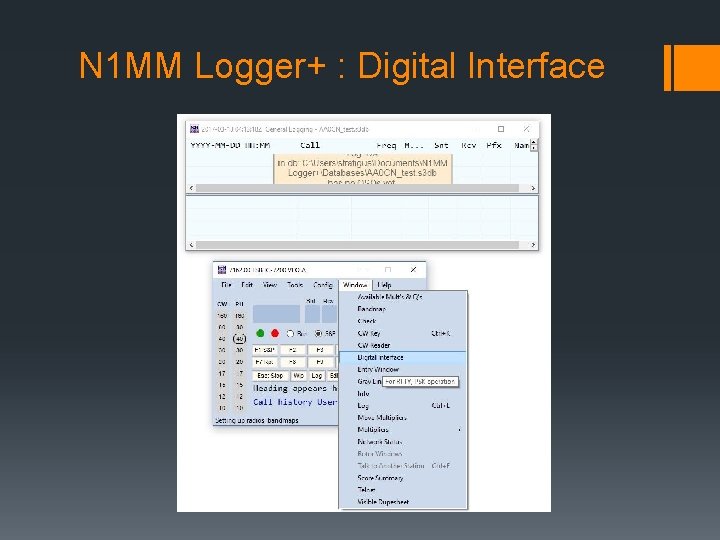Open the File menu
Screen dimensions: 720x540
coord(226,285)
